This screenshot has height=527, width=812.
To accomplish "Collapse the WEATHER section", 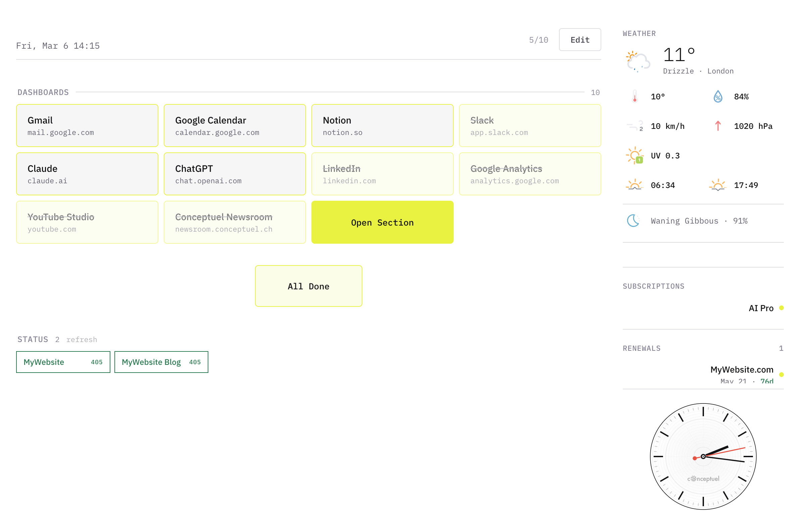I will coord(639,33).
